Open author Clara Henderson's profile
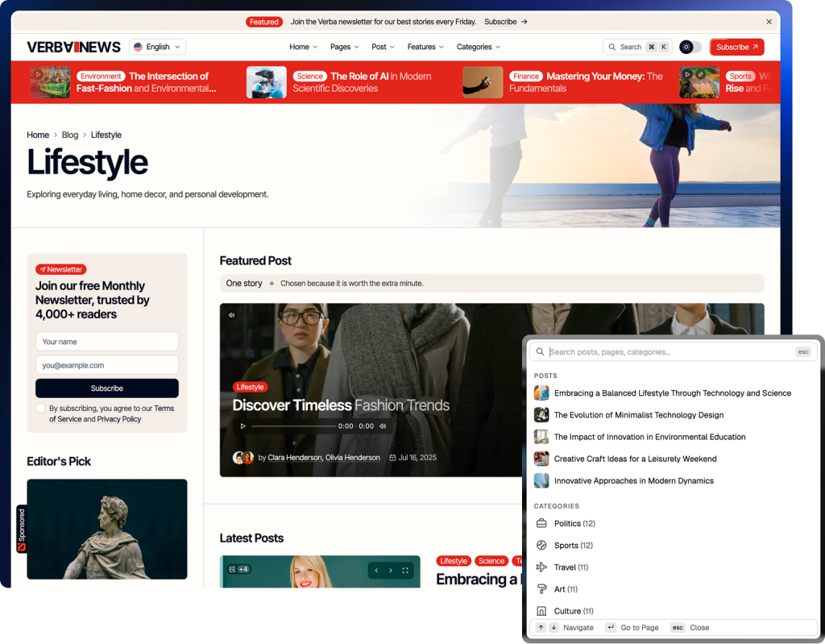The height and width of the screenshot is (644, 825). [x=295, y=458]
